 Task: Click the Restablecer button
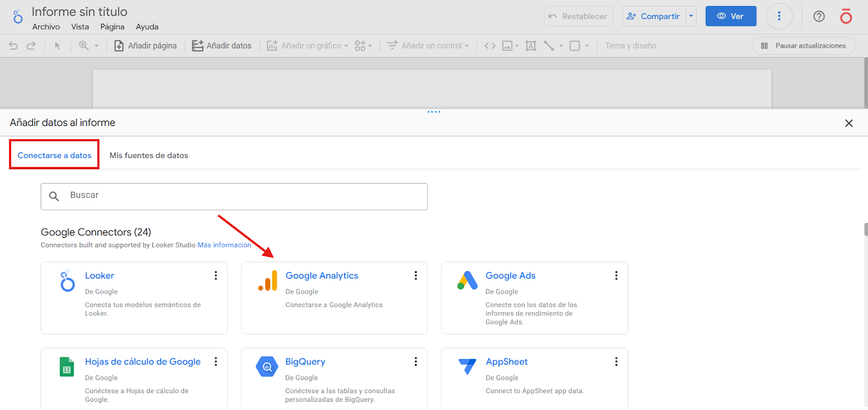pos(578,16)
